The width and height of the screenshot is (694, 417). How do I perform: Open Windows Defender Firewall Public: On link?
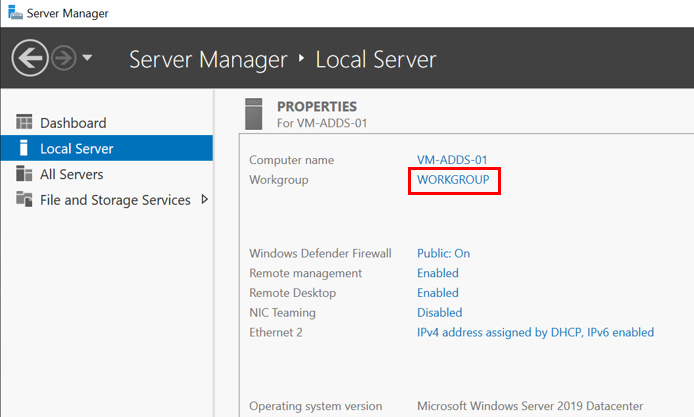(443, 253)
